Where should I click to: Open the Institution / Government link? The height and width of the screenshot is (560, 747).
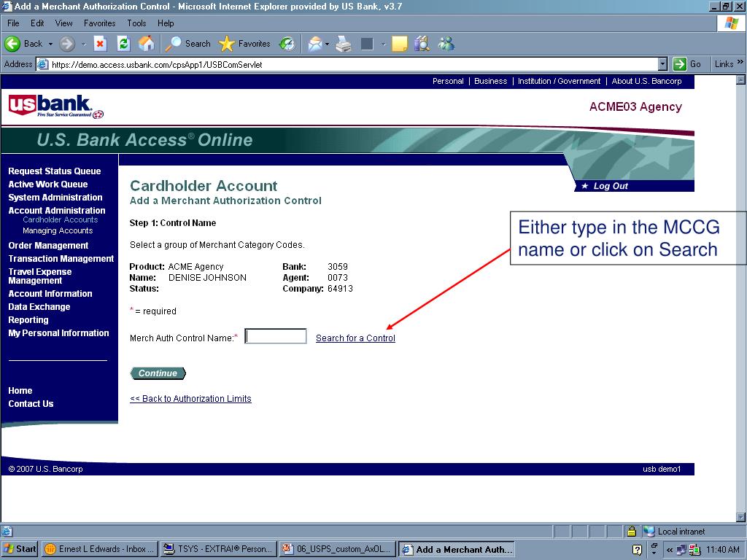(x=559, y=81)
